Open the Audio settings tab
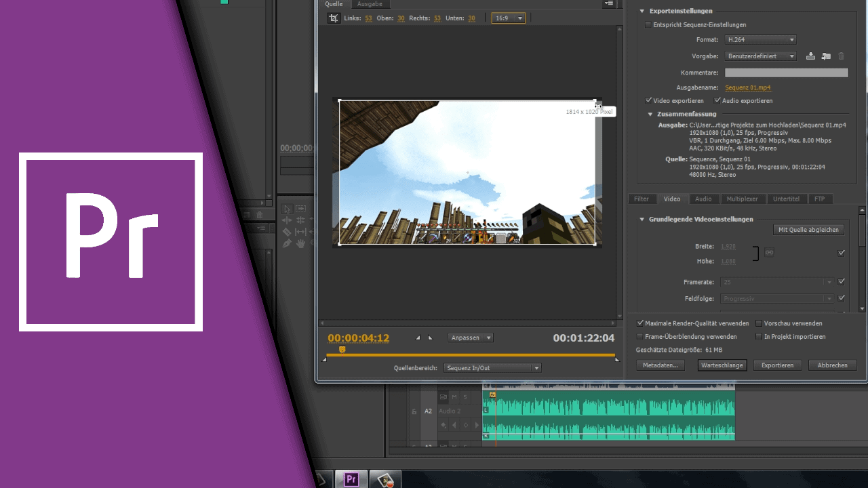Image resolution: width=868 pixels, height=488 pixels. pos(703,199)
